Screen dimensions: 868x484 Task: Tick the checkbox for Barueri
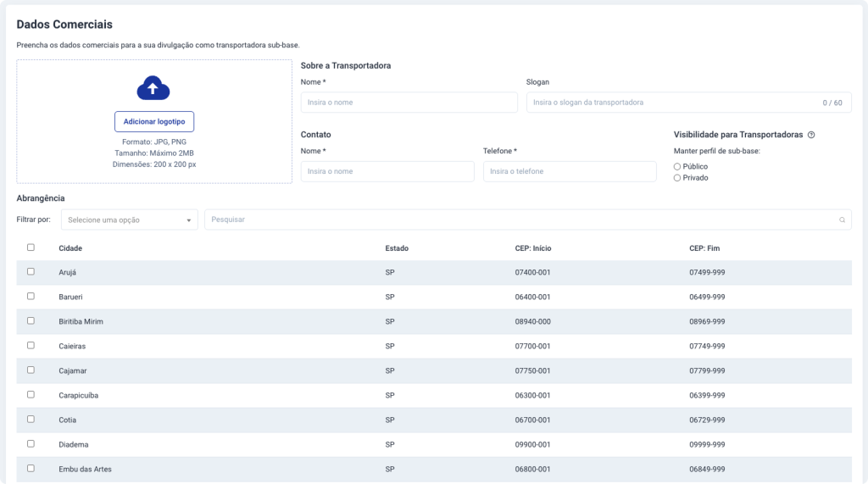(31, 297)
